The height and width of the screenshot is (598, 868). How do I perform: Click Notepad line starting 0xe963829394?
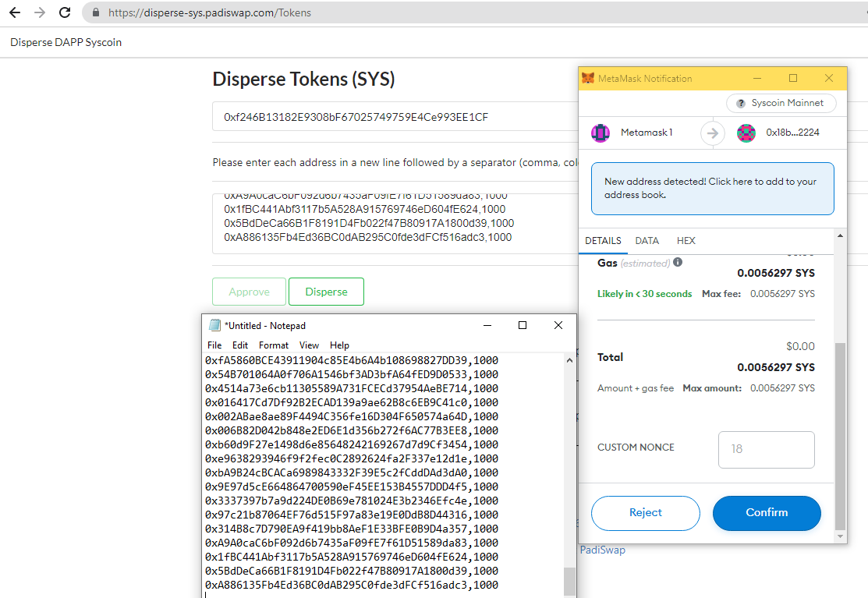click(x=352, y=458)
